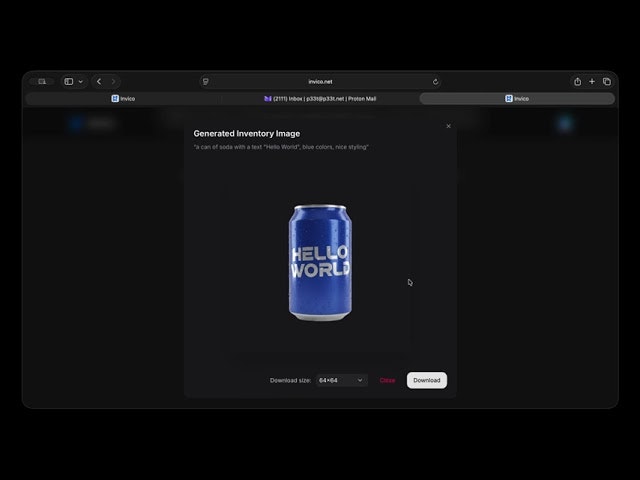Click the red Close link in dialog
The width and height of the screenshot is (640, 480).
click(387, 380)
